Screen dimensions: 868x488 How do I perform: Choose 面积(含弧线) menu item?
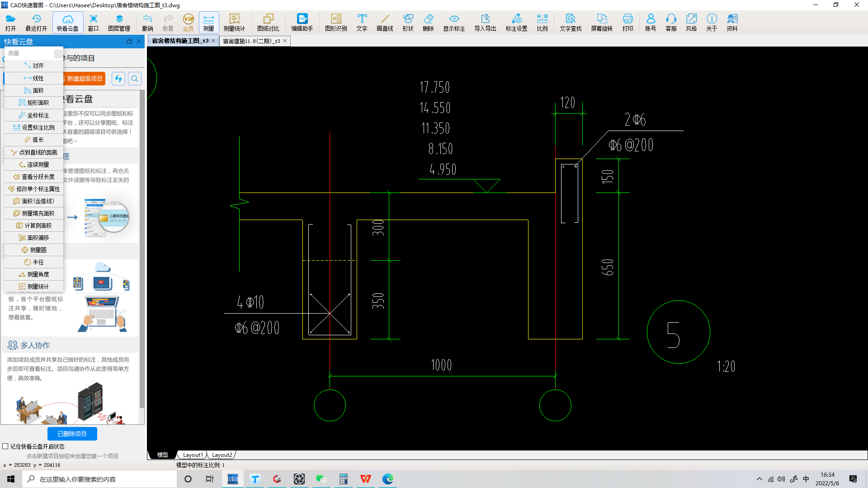pos(34,201)
